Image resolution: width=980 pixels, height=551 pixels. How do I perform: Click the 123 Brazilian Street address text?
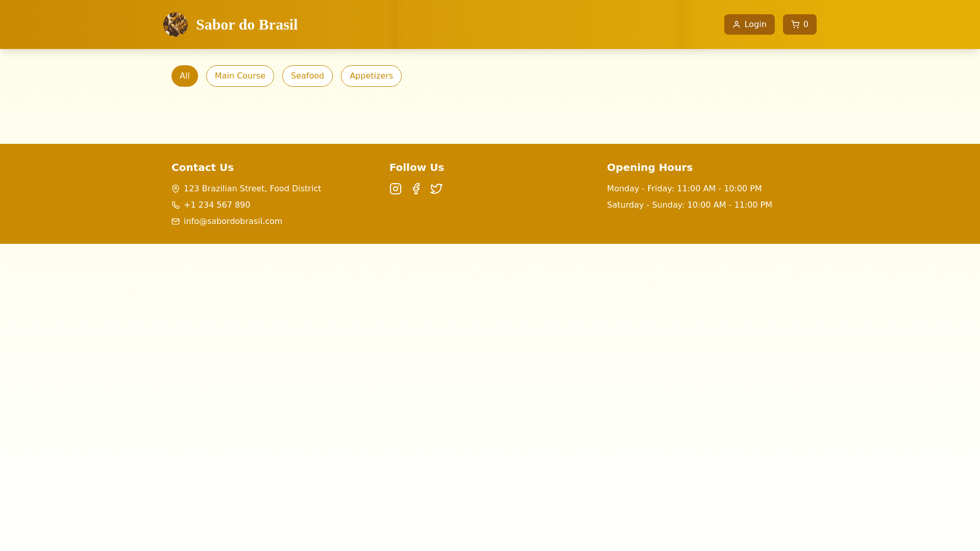(x=252, y=189)
